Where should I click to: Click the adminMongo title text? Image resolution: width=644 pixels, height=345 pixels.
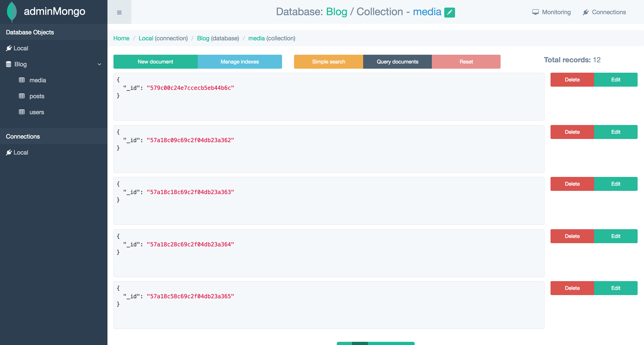point(55,12)
